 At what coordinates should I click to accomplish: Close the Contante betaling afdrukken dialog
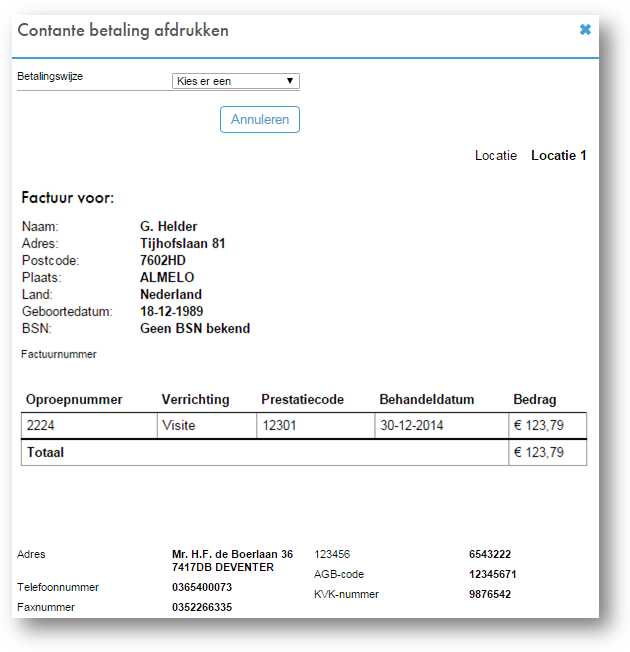coord(585,30)
